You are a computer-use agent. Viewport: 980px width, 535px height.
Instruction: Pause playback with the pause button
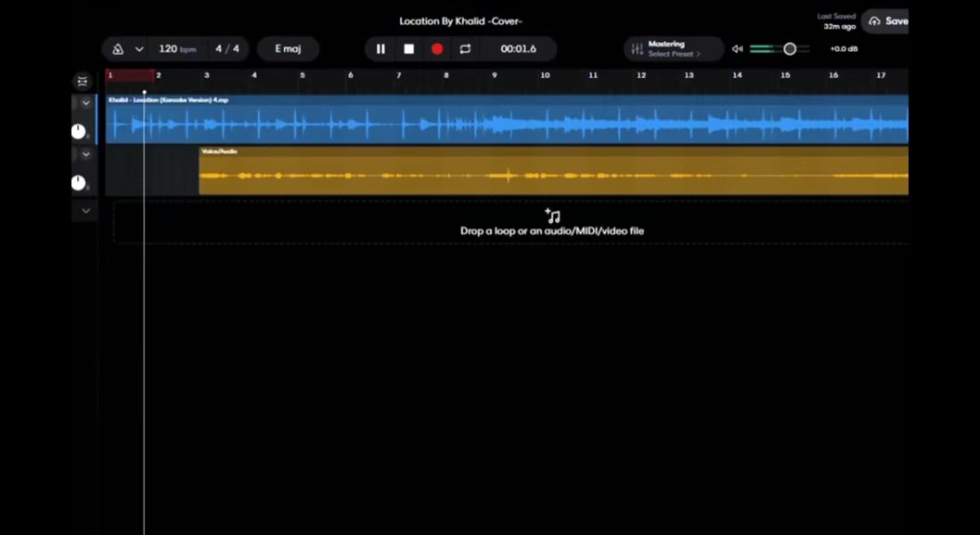pos(380,49)
